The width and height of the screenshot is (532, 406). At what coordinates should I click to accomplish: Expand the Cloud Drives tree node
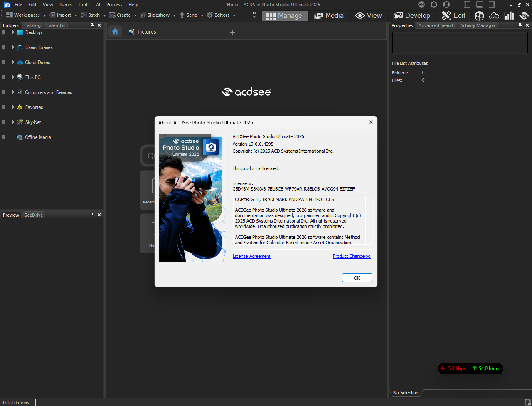tap(13, 62)
